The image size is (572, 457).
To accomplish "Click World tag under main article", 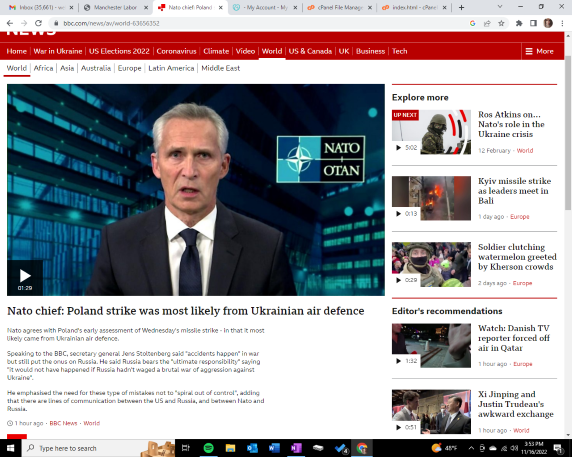I will coord(92,423).
